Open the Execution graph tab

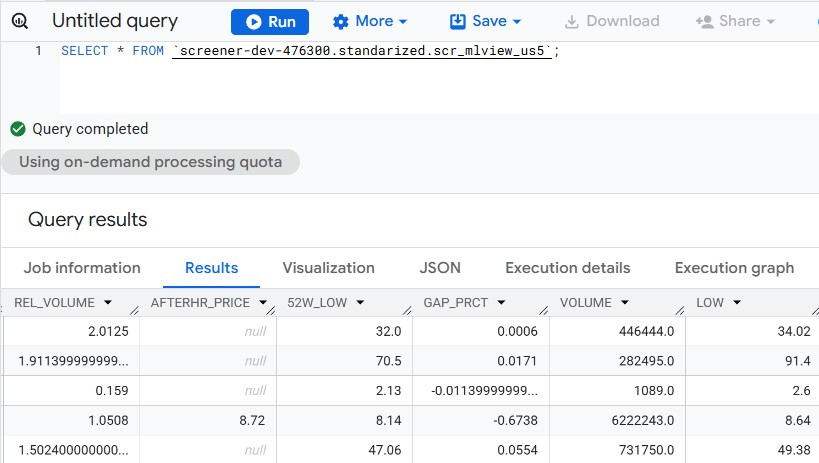[x=734, y=268]
